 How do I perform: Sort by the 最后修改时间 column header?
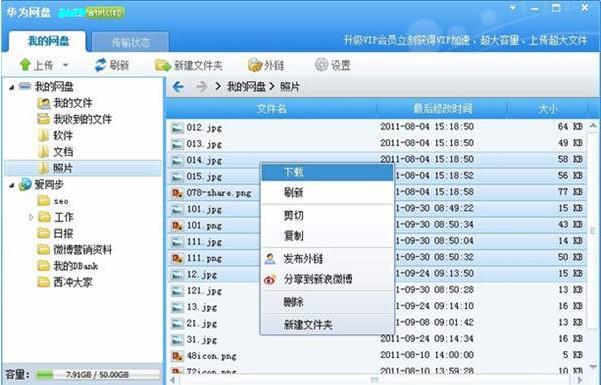pyautogui.click(x=442, y=109)
